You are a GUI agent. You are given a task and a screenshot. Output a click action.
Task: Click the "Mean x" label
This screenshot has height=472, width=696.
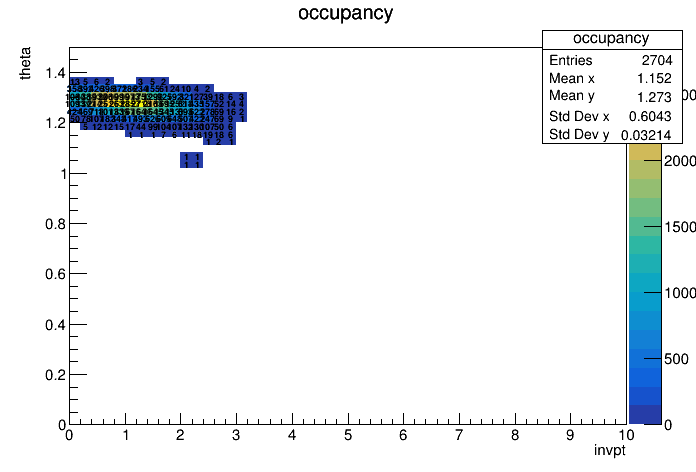pos(572,79)
